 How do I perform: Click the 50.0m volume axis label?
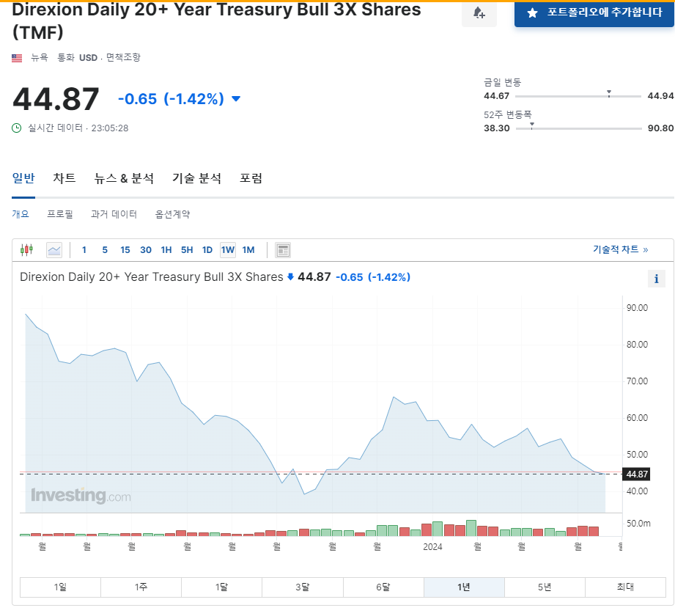pos(638,524)
